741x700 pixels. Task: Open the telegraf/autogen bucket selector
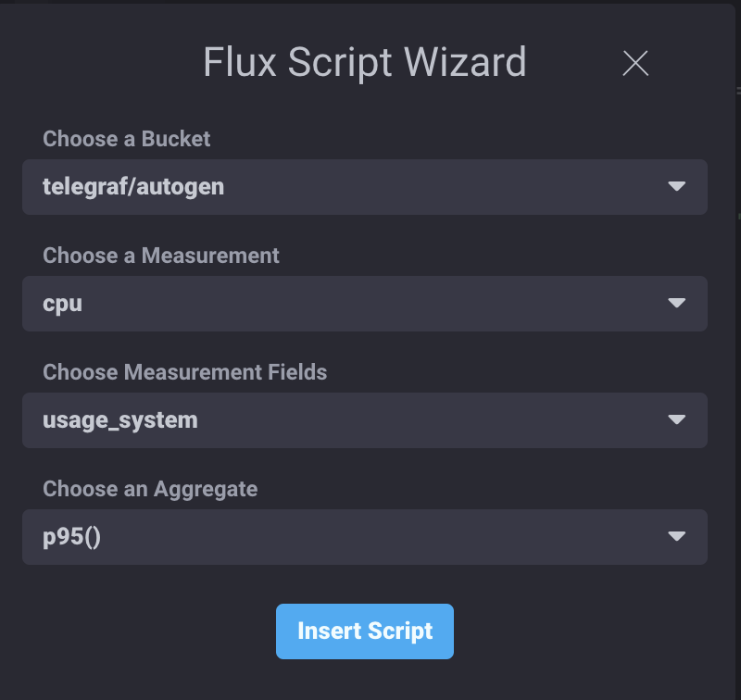[133, 187]
